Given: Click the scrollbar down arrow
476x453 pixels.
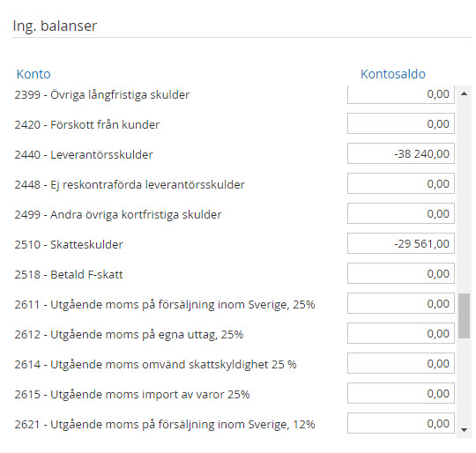Looking at the screenshot, I should point(464,429).
